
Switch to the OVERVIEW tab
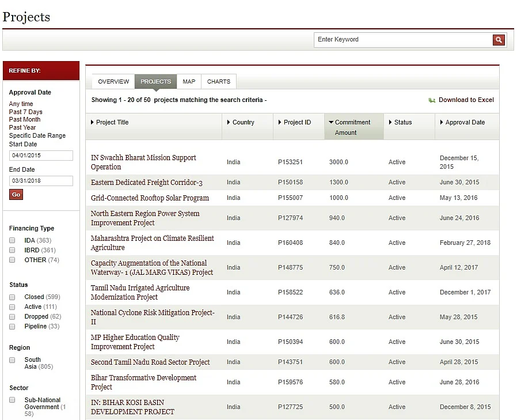pos(113,81)
